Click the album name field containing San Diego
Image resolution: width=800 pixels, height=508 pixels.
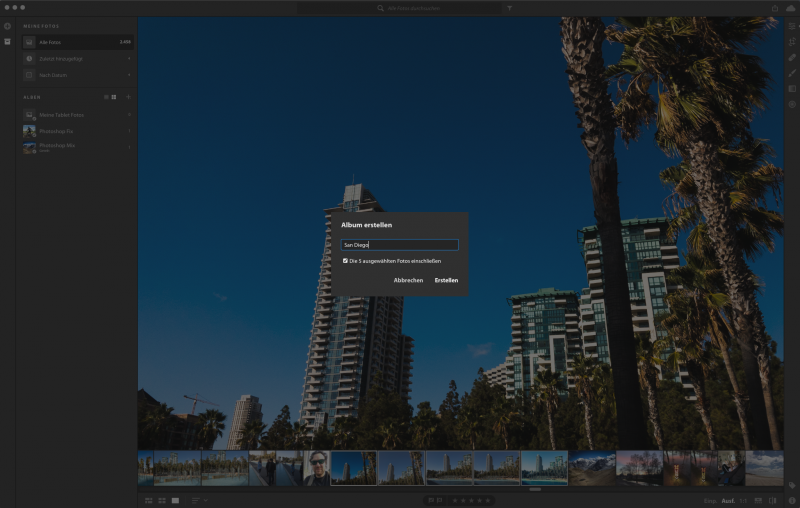tap(400, 244)
